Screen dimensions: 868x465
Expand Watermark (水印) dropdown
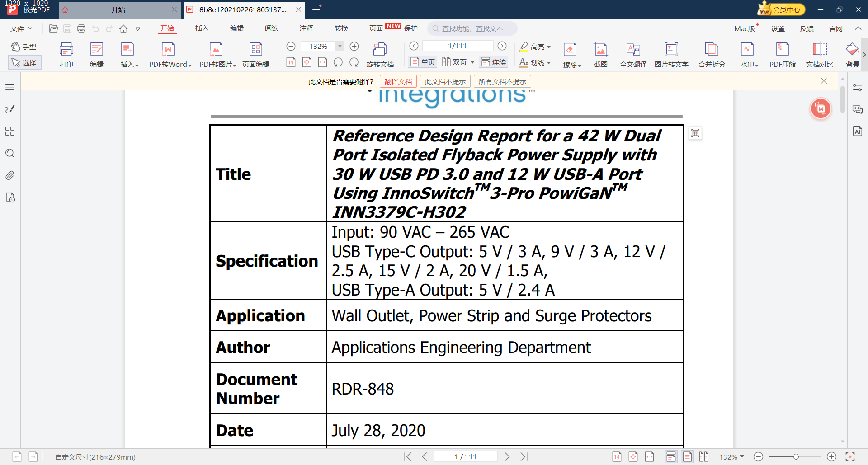(x=756, y=66)
